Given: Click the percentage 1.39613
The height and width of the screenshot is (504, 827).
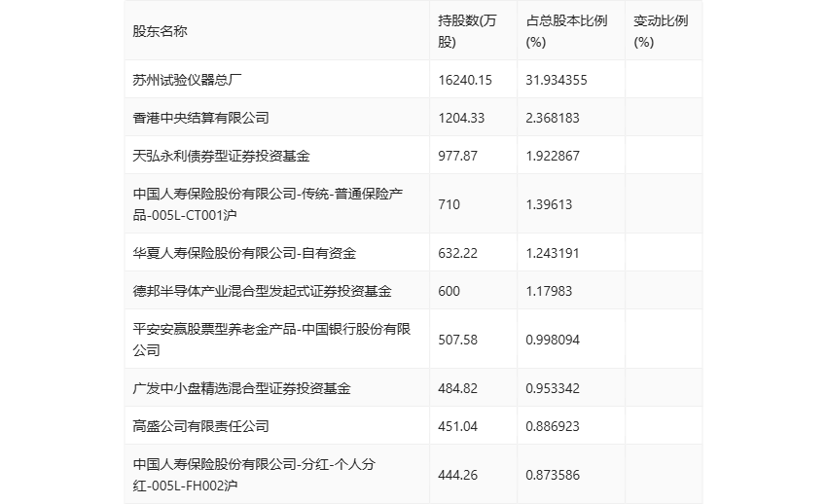Looking at the screenshot, I should (x=549, y=204).
